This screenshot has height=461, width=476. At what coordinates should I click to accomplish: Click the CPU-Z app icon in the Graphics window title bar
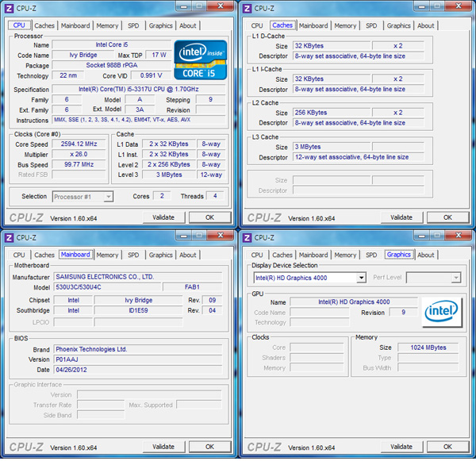coord(247,237)
